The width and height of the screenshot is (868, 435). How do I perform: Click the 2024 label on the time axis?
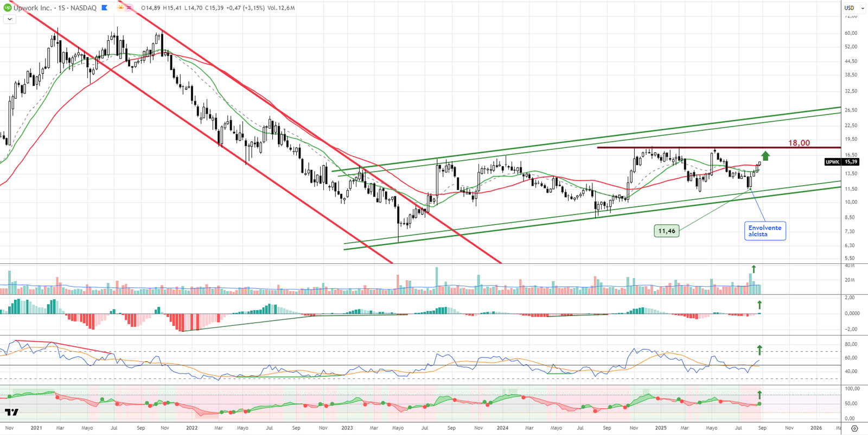pos(502,428)
